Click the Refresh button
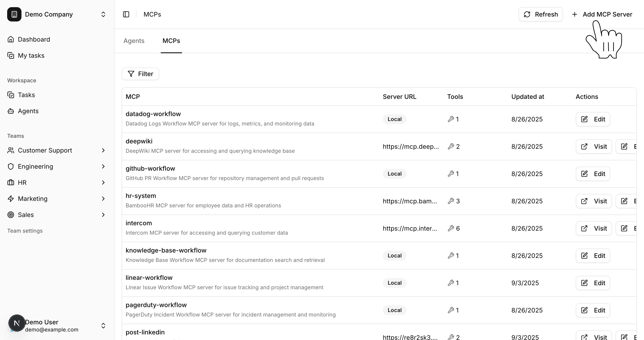 pyautogui.click(x=540, y=14)
